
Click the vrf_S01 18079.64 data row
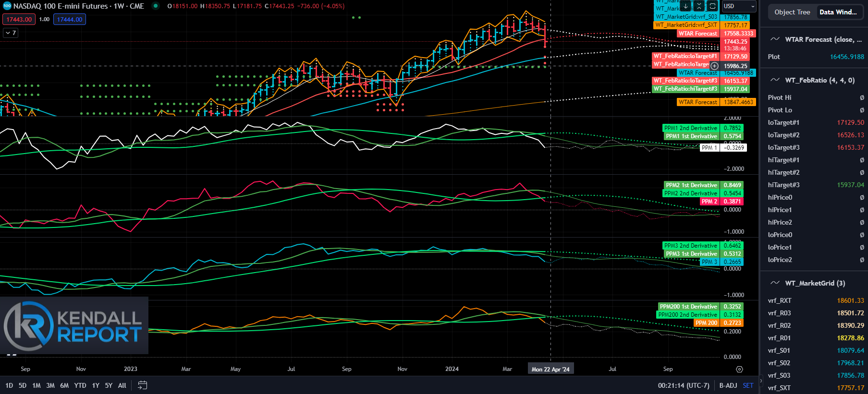(815, 350)
